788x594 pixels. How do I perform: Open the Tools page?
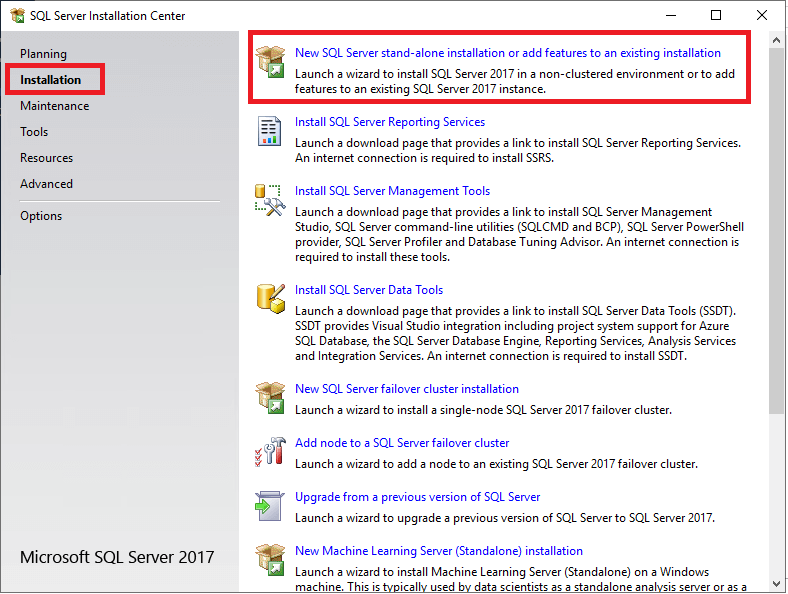[34, 132]
